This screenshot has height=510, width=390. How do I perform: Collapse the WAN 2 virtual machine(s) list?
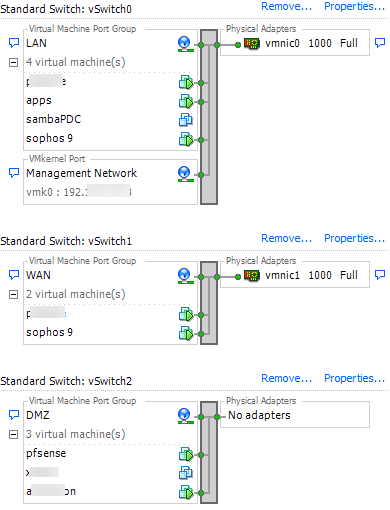13,294
